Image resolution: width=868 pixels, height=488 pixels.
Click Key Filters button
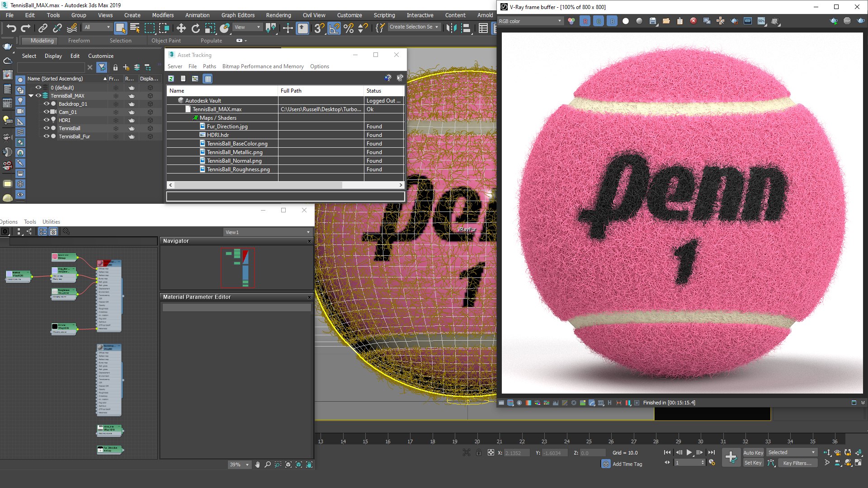click(x=797, y=463)
